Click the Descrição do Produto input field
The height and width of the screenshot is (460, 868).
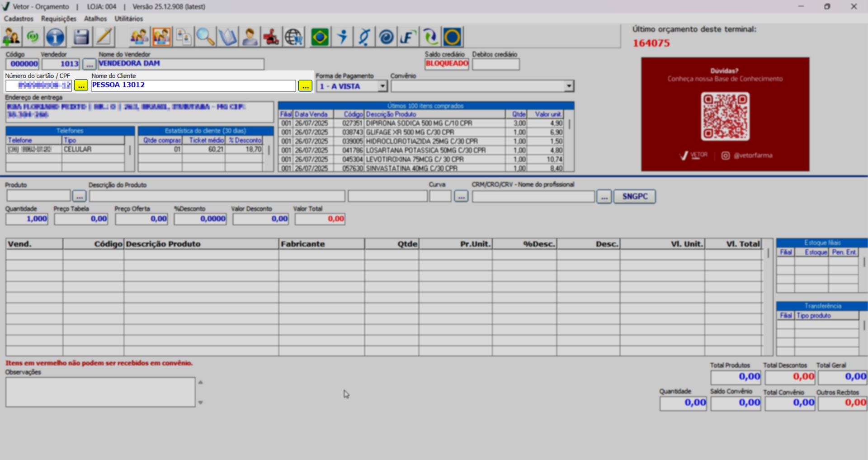pos(217,196)
